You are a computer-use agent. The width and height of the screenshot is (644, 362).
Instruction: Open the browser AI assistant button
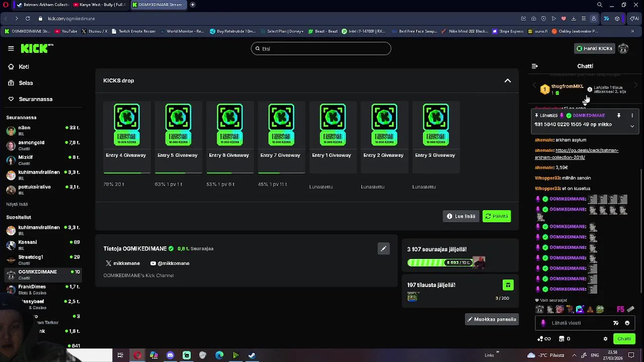634,19
